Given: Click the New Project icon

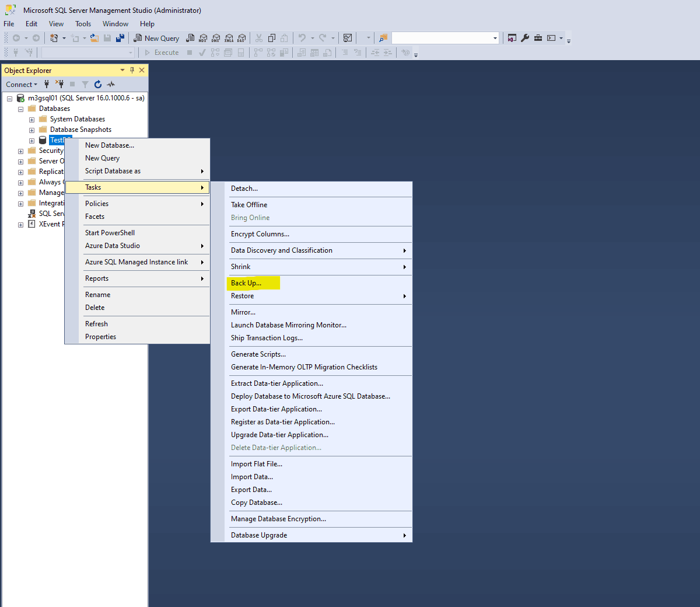Looking at the screenshot, I should coord(54,38).
